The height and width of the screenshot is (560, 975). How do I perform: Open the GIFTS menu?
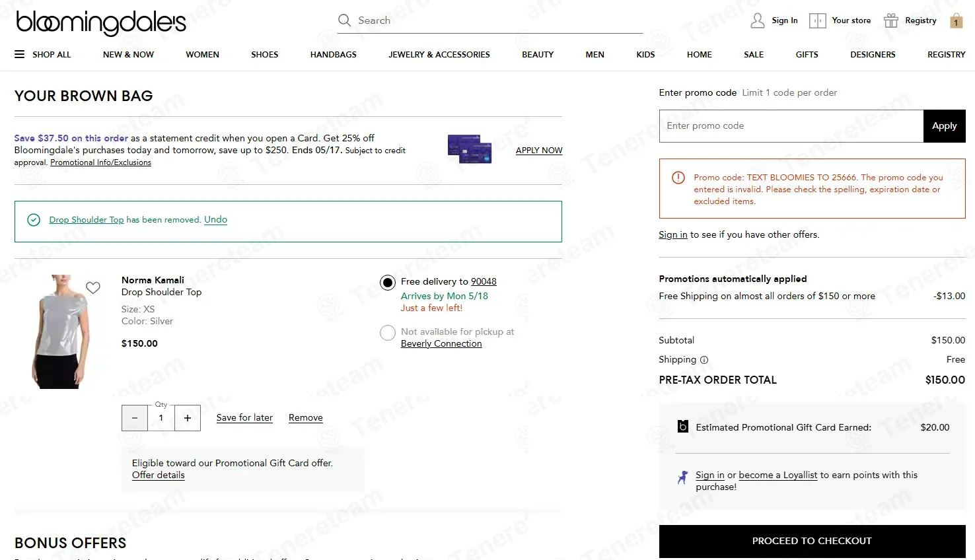point(807,54)
